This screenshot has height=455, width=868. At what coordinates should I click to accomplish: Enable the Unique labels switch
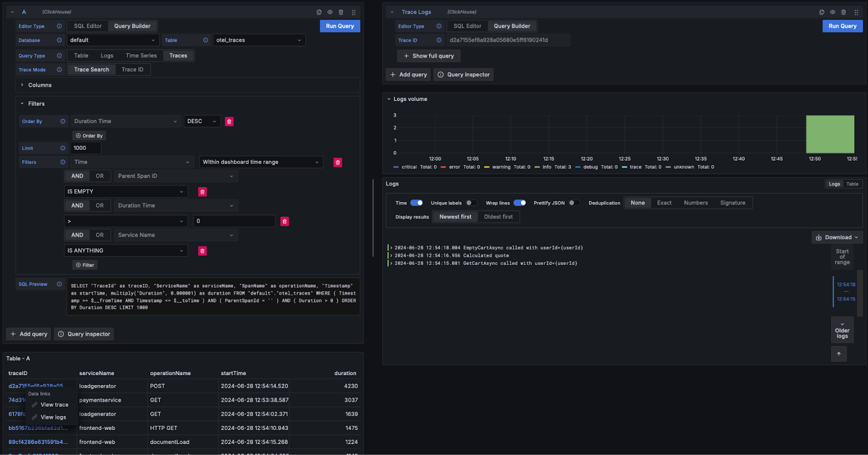471,203
